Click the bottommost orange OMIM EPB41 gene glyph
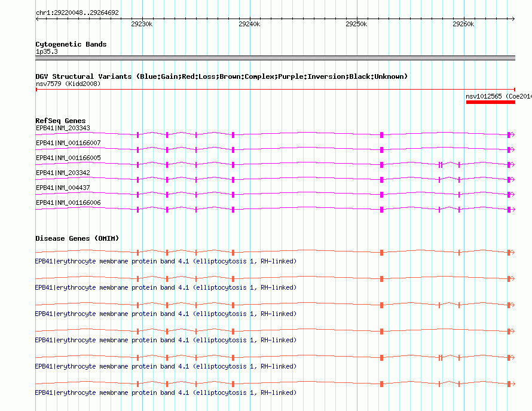 tap(275, 384)
